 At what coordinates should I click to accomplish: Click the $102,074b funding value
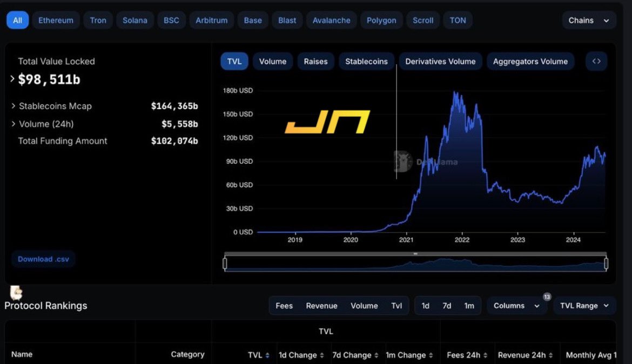point(174,141)
